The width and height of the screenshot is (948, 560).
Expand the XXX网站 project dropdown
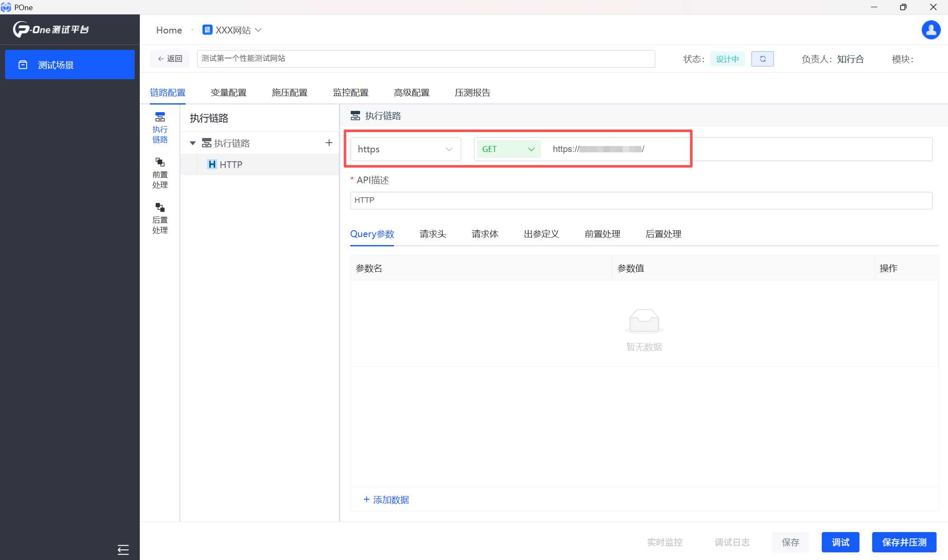click(x=233, y=30)
